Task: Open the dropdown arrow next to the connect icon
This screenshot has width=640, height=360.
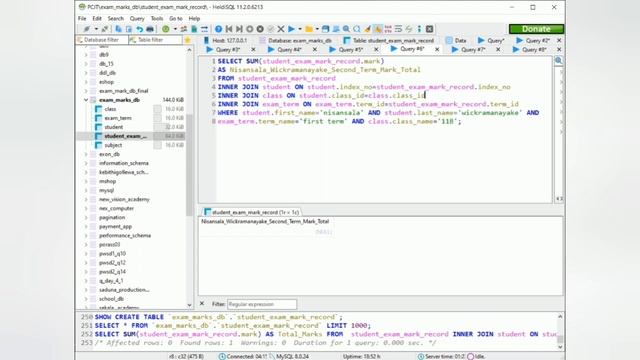Action: point(96,29)
